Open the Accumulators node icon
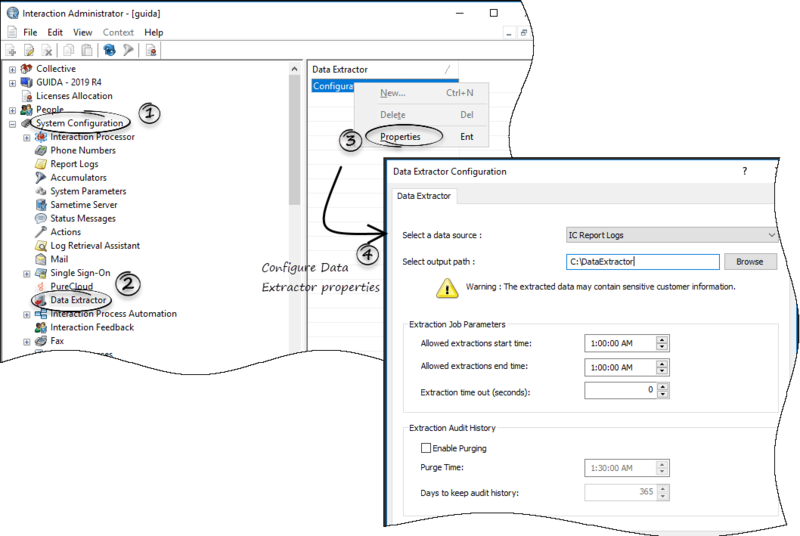Screen dimensions: 800x536 pyautogui.click(x=41, y=178)
